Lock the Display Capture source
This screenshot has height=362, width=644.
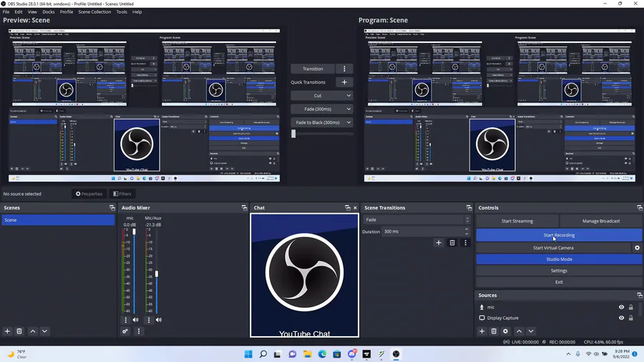[x=631, y=318]
